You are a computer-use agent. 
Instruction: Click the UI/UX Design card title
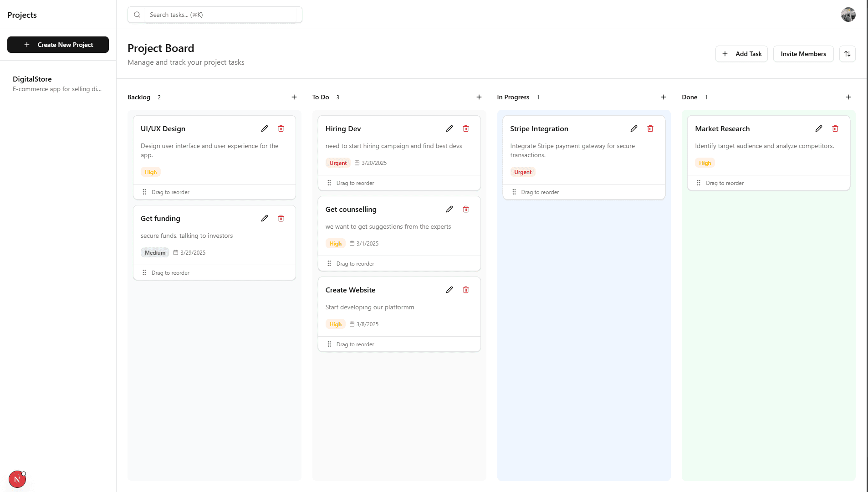pos(163,128)
